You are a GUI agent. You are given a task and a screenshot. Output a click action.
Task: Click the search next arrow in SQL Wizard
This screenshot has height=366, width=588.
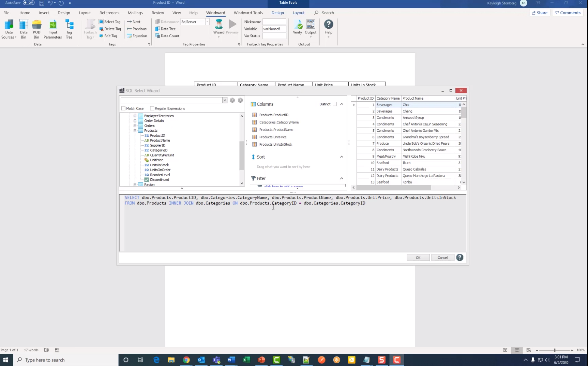point(240,100)
